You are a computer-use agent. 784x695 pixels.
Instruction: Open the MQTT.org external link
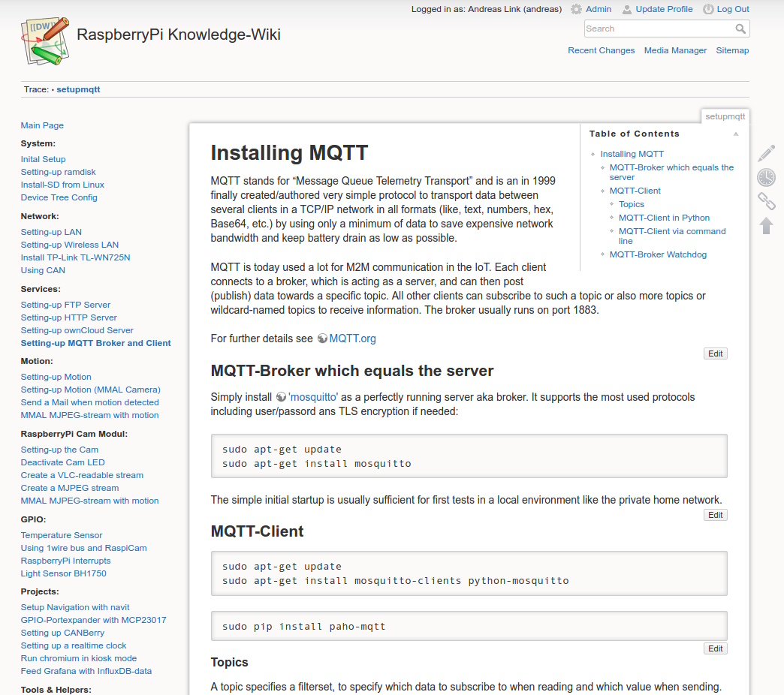pyautogui.click(x=352, y=338)
